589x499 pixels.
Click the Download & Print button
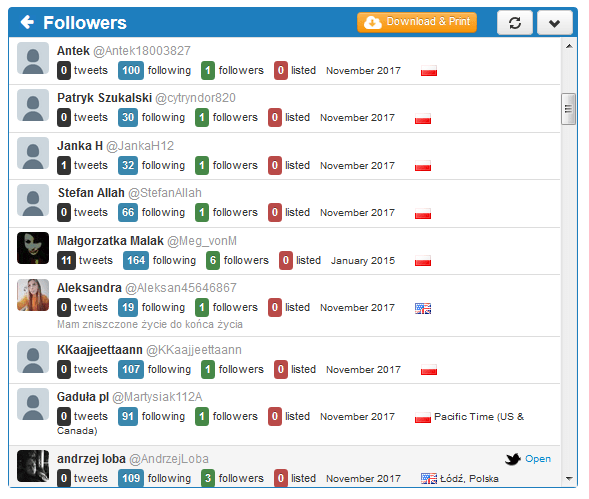coord(417,22)
